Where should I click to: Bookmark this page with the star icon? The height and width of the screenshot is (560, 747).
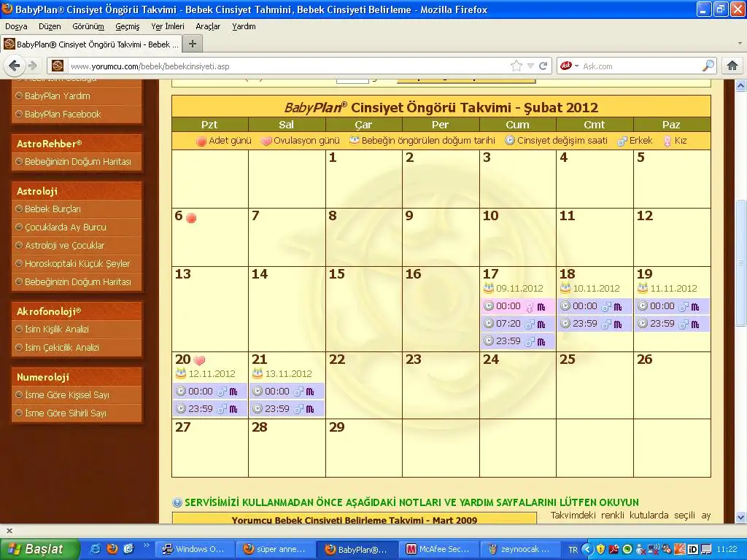(x=516, y=66)
